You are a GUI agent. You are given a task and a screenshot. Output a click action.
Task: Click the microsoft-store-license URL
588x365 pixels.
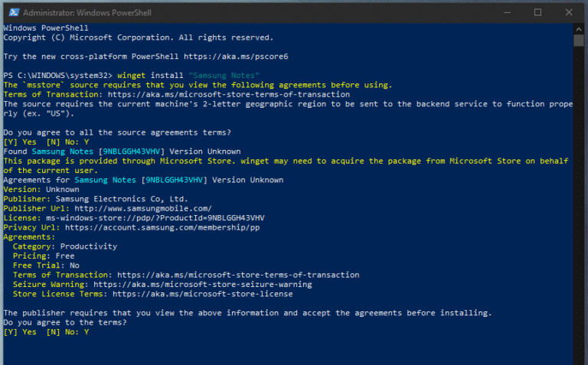click(202, 294)
